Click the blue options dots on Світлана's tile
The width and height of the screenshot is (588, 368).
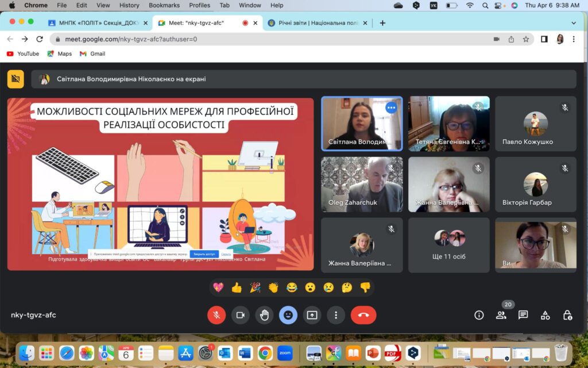point(391,108)
